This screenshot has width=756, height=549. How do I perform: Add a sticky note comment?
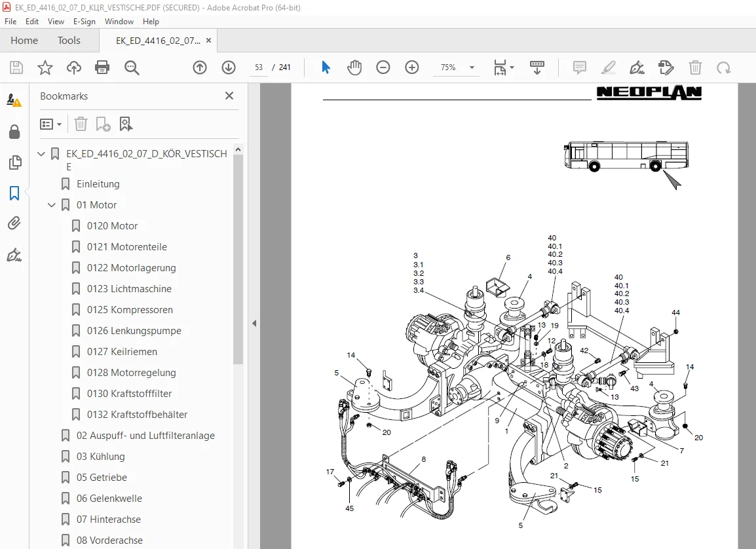coord(580,67)
